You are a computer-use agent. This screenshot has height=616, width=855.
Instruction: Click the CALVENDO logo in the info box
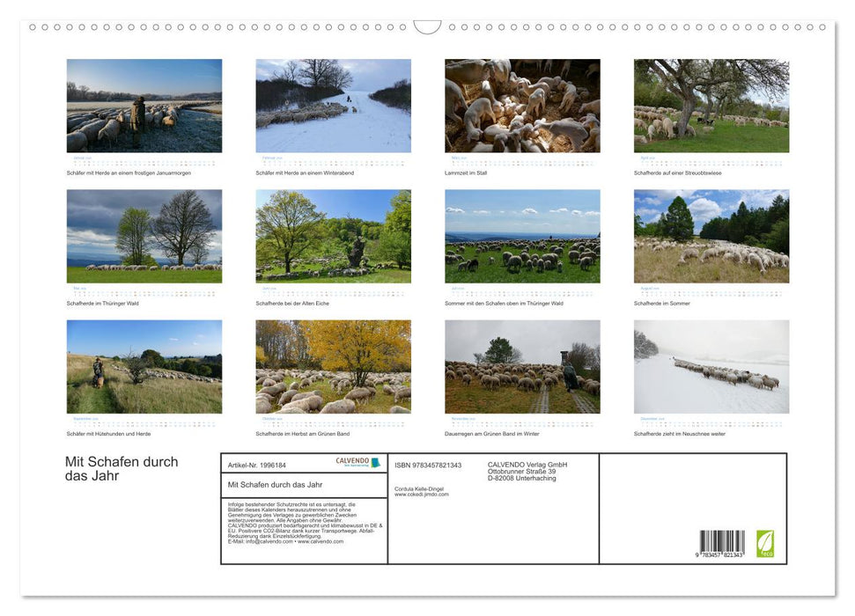[357, 462]
